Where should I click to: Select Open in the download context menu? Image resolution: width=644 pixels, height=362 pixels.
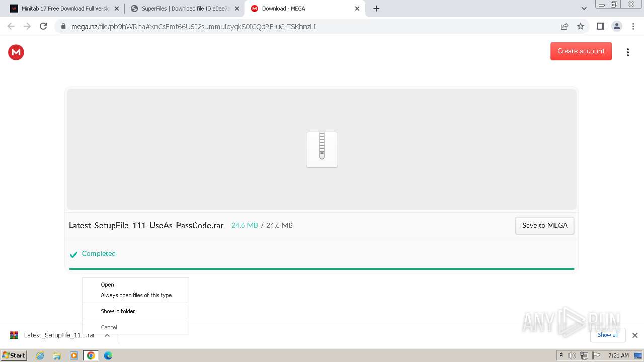click(136, 285)
